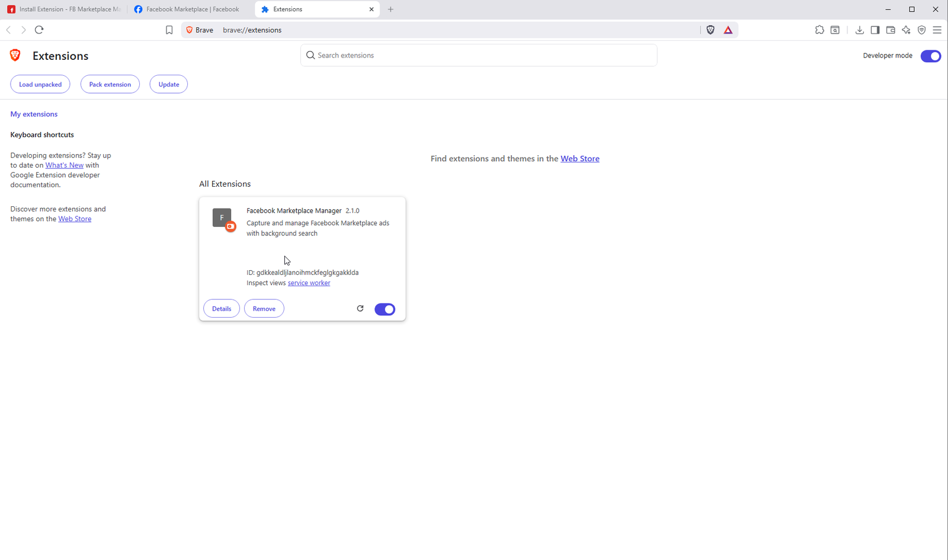Click the search magnifier icon
This screenshot has height=560, width=948.
[310, 55]
